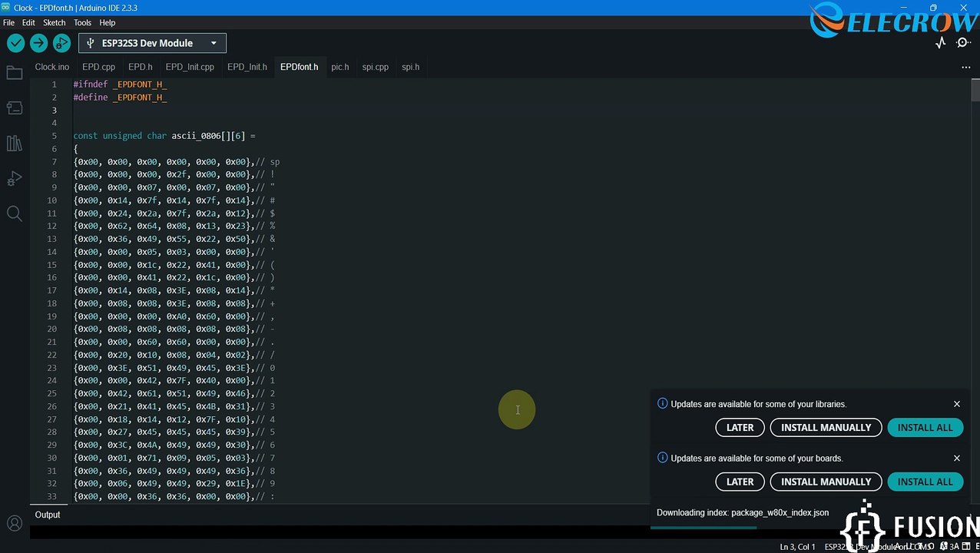This screenshot has width=980, height=553.
Task: Click INSTALL ALL for boards update
Action: (925, 482)
